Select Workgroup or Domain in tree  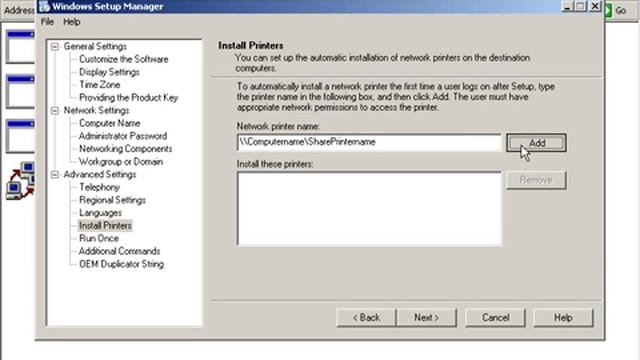(121, 162)
